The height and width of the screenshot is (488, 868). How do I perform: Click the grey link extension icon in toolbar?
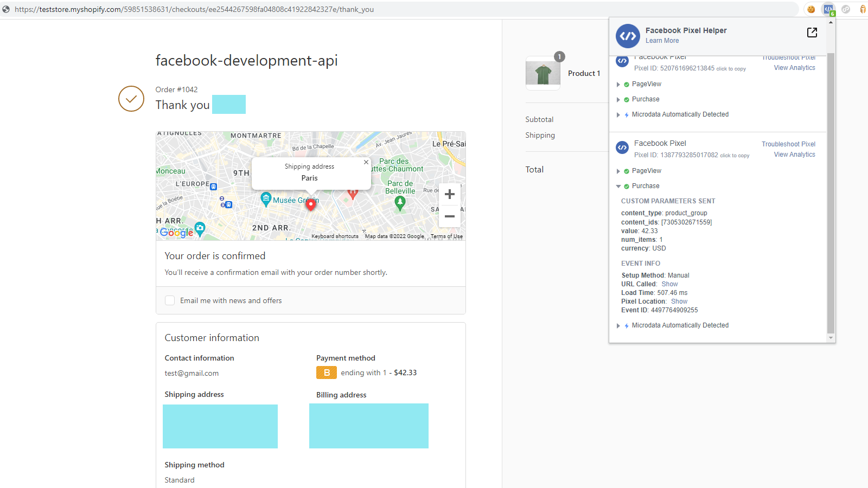846,9
